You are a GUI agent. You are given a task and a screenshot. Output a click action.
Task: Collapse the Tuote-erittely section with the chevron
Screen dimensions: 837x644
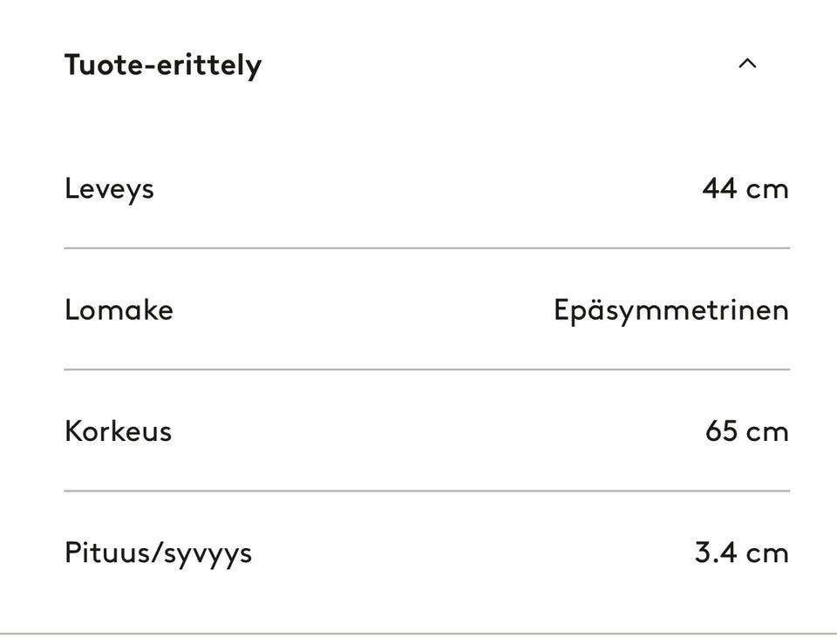point(747,64)
